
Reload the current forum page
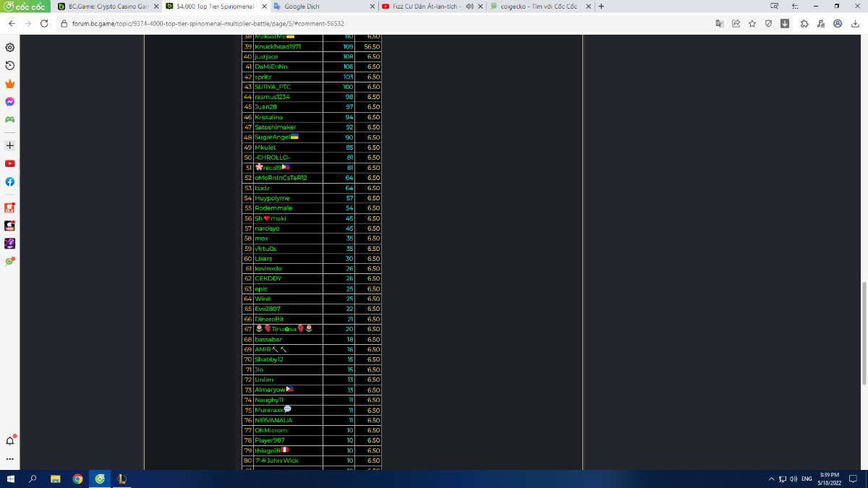pyautogui.click(x=44, y=23)
